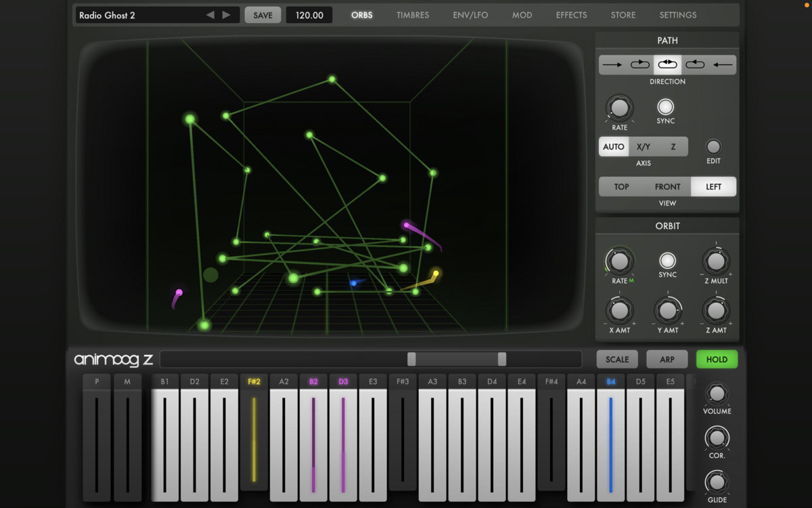Disable HOLD mode
The height and width of the screenshot is (508, 812).
(x=717, y=359)
